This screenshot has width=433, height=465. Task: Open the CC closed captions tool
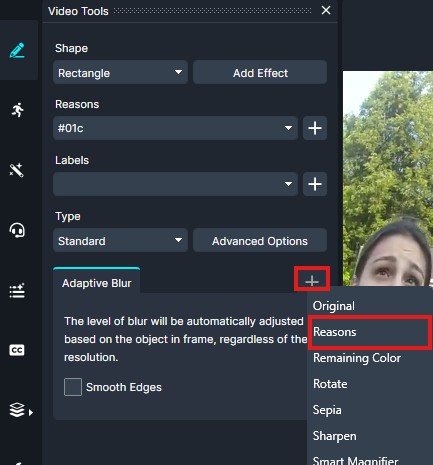pyautogui.click(x=17, y=350)
